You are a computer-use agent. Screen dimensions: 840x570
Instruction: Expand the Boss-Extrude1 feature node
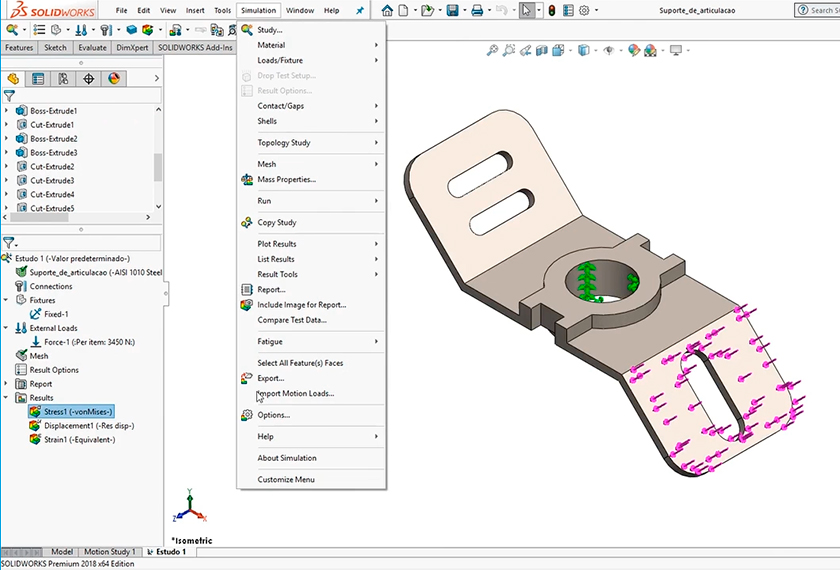tap(7, 111)
